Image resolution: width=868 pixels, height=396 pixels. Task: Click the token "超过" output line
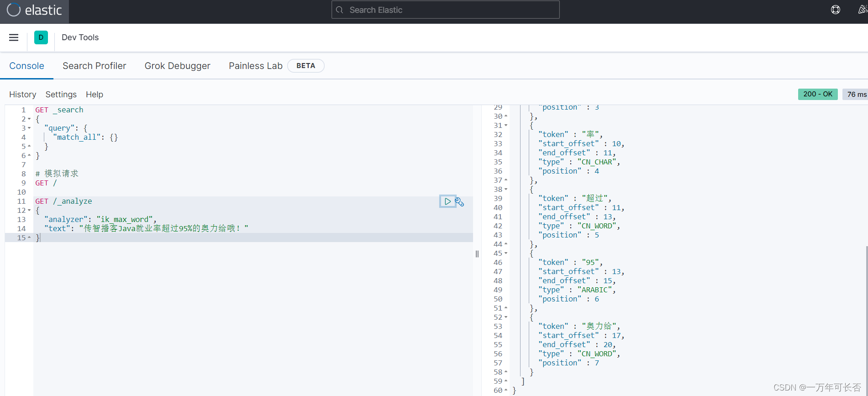click(x=575, y=198)
